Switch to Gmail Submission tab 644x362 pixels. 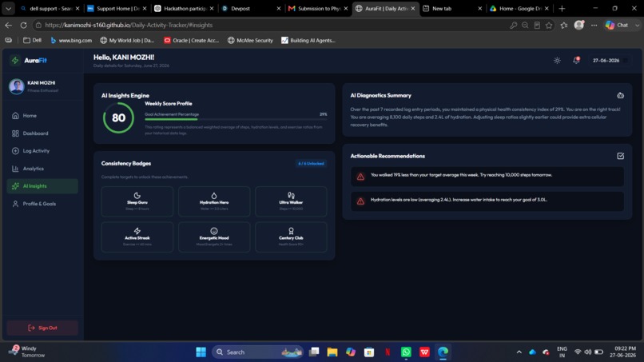[318, 8]
